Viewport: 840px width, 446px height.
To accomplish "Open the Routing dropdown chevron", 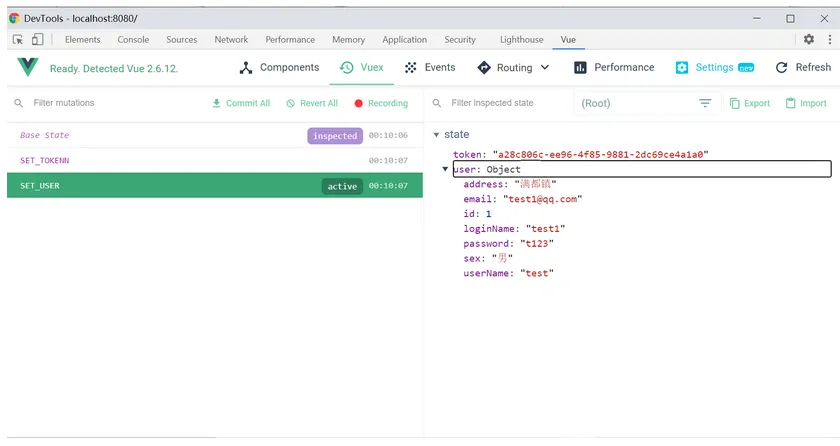I will [x=545, y=67].
